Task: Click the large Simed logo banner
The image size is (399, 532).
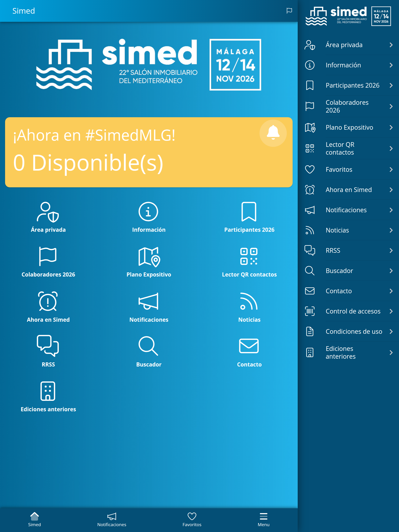Action: 149,65
